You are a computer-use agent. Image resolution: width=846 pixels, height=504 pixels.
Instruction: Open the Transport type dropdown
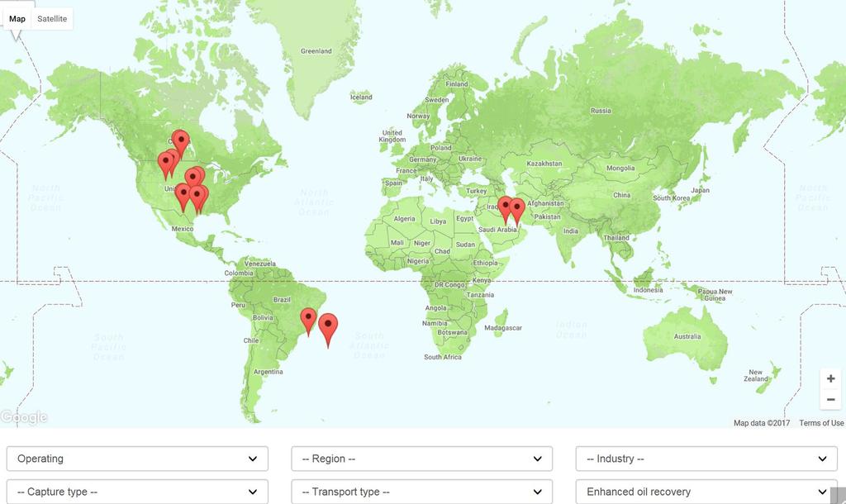422,492
